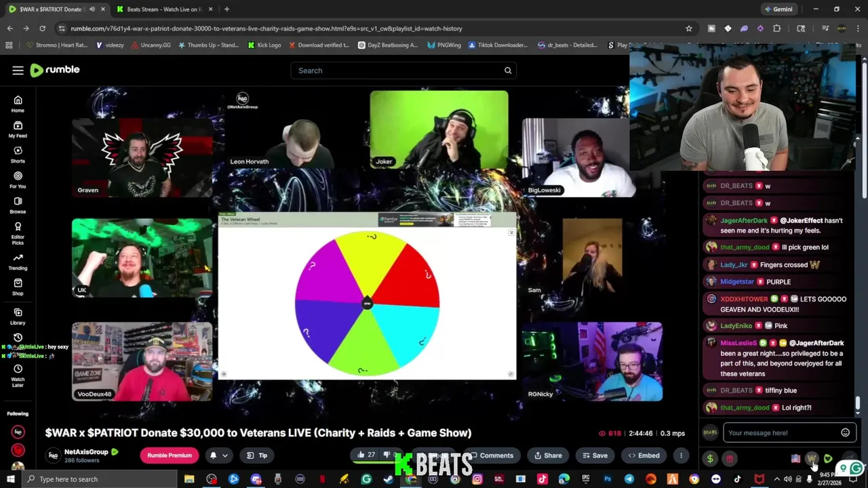This screenshot has width=868, height=488.
Task: Open Instagram from the taskbar
Action: tap(477, 479)
